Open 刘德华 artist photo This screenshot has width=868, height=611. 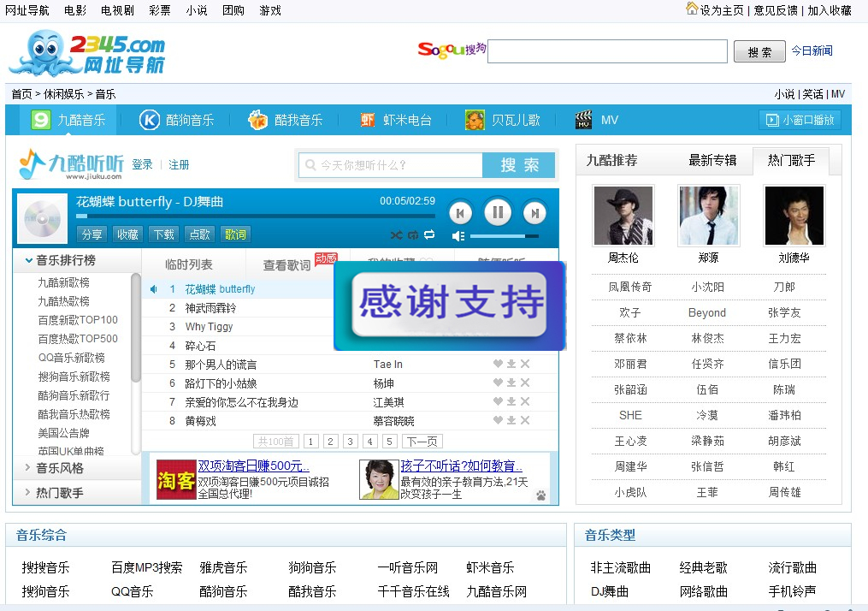click(794, 216)
